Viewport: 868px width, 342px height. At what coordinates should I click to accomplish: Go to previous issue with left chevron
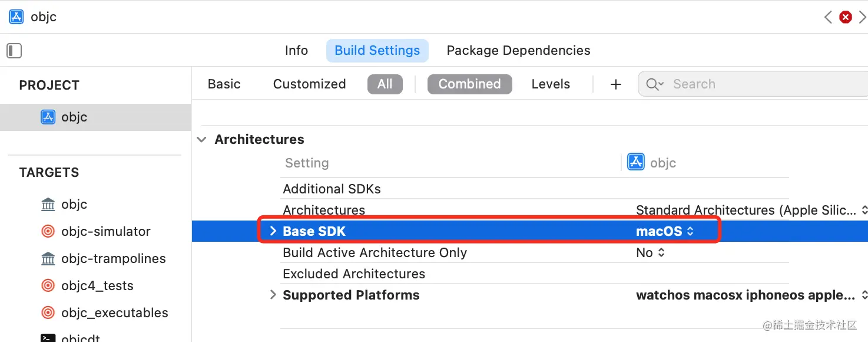click(828, 17)
